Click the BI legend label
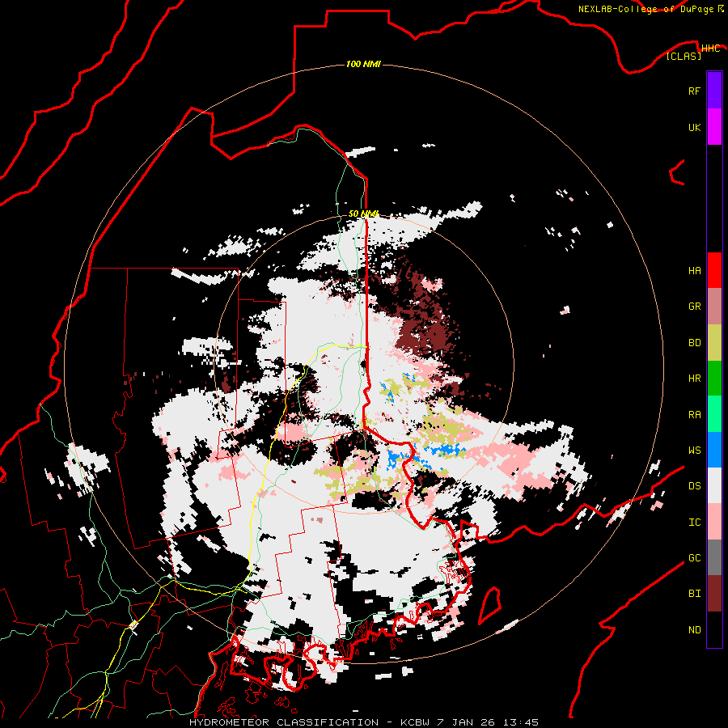 click(694, 594)
